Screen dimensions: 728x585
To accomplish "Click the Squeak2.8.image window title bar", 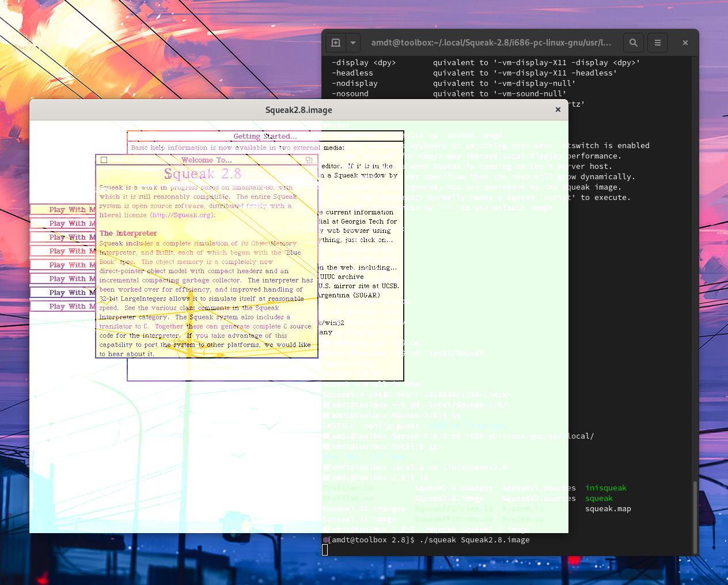I will point(298,110).
